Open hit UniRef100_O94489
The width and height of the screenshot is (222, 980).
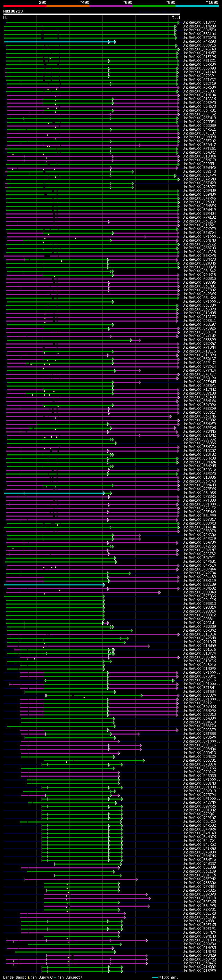(199, 577)
